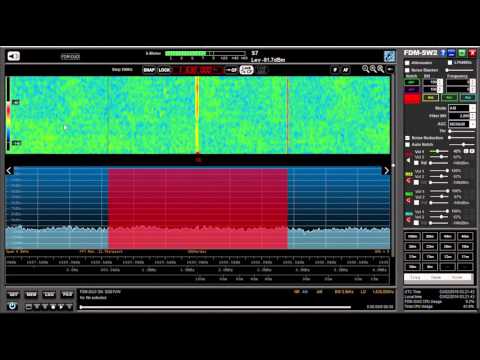
Task: Toggle the highlighted Link button
Action: click(x=247, y=70)
